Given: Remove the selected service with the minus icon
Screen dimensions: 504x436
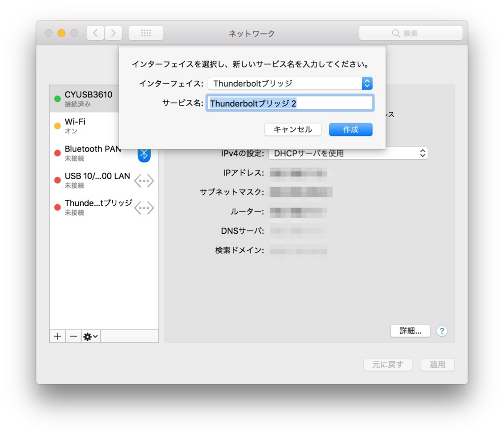Looking at the screenshot, I should point(73,336).
